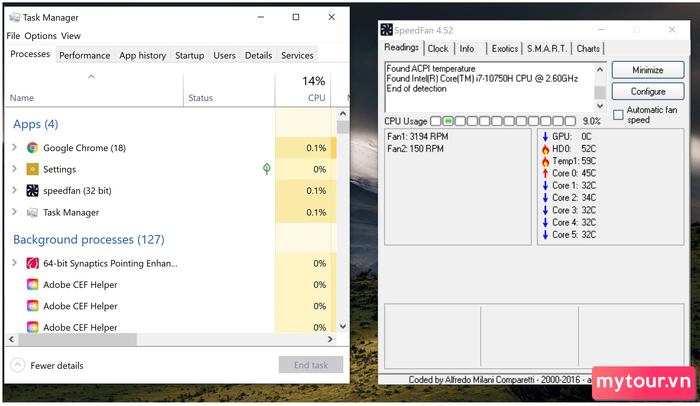Click the flame icon beside Temp1
Viewport: 700px width, 406px height.
(545, 161)
